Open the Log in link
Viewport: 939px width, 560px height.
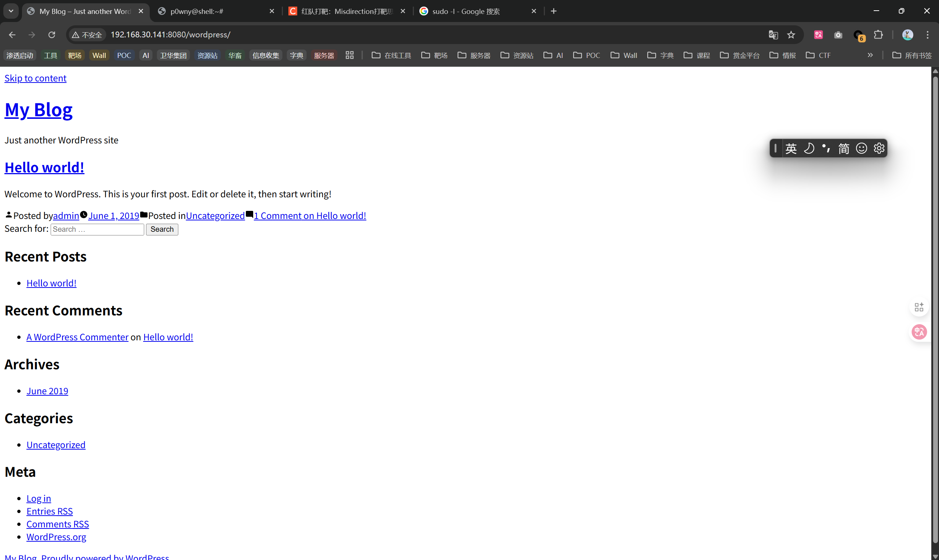(x=39, y=498)
